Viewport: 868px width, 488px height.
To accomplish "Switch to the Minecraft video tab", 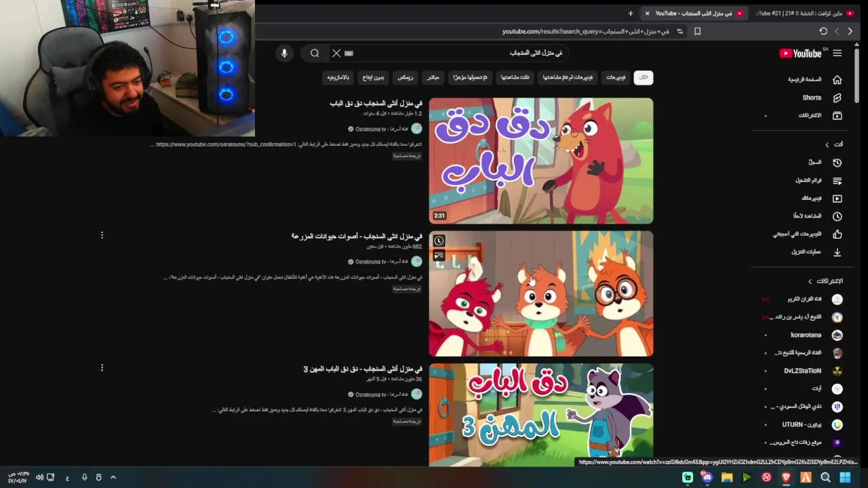I will (804, 13).
